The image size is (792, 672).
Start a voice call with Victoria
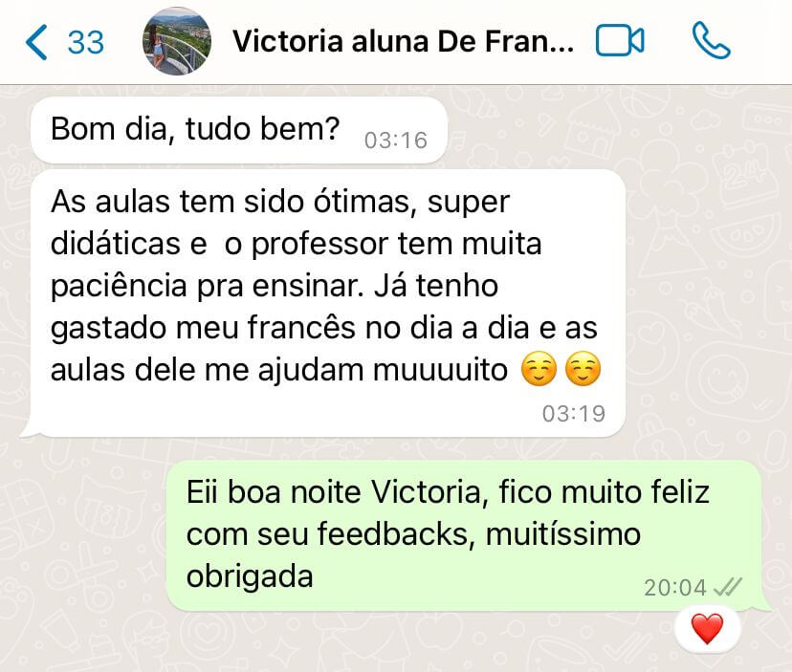pos(712,40)
